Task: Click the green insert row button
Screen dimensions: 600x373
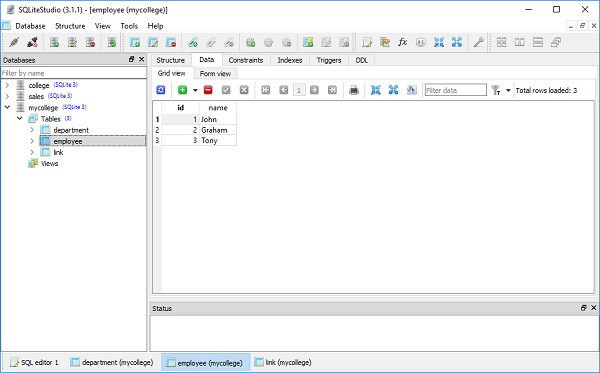Action: [x=183, y=90]
